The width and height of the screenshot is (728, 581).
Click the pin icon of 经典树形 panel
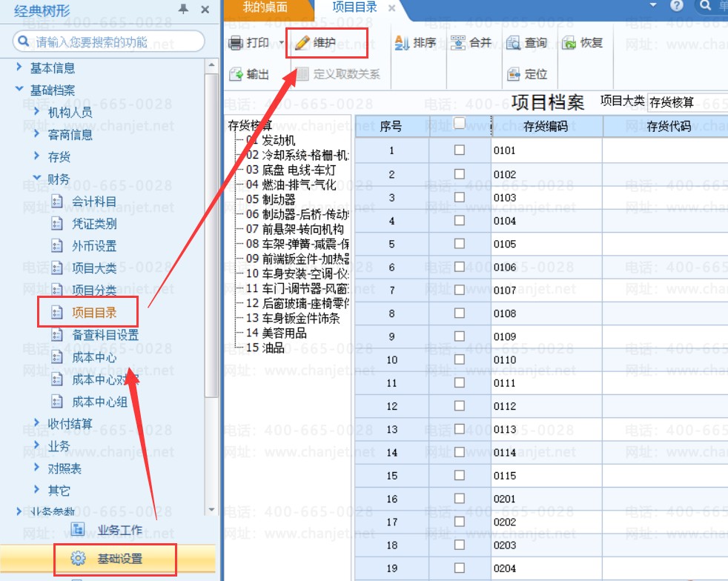tap(183, 9)
